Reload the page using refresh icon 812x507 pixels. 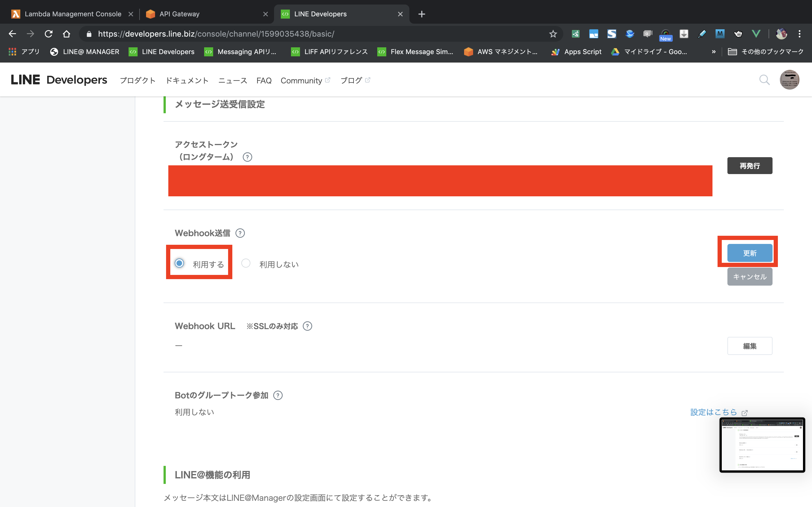[49, 34]
